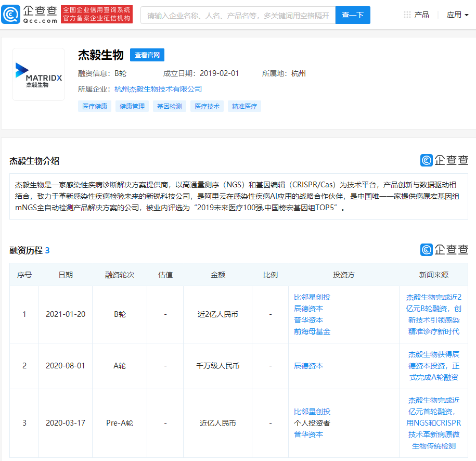The height and width of the screenshot is (461, 476).
Task: Select the 健康管理 tag
Action: (132, 106)
